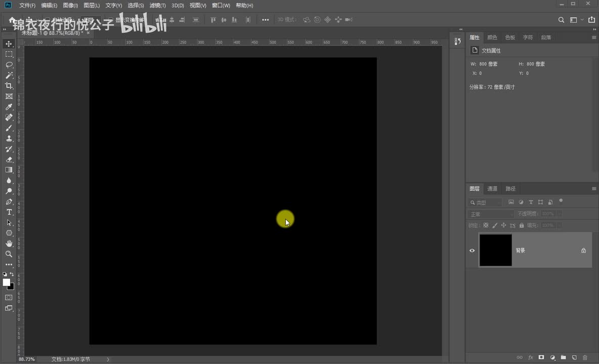The width and height of the screenshot is (599, 364).
Task: Select the Crop tool
Action: pyautogui.click(x=9, y=86)
